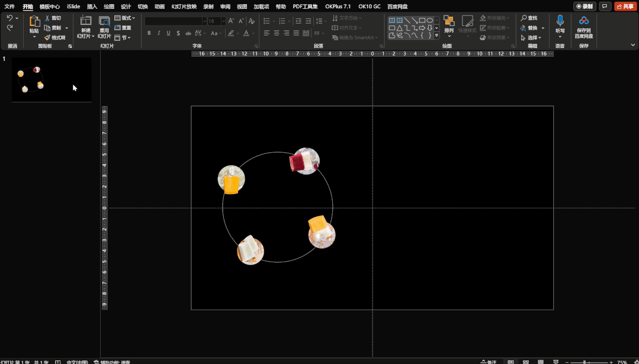Click the Share (共享) button
Image resolution: width=639 pixels, height=364 pixels.
[x=625, y=7]
